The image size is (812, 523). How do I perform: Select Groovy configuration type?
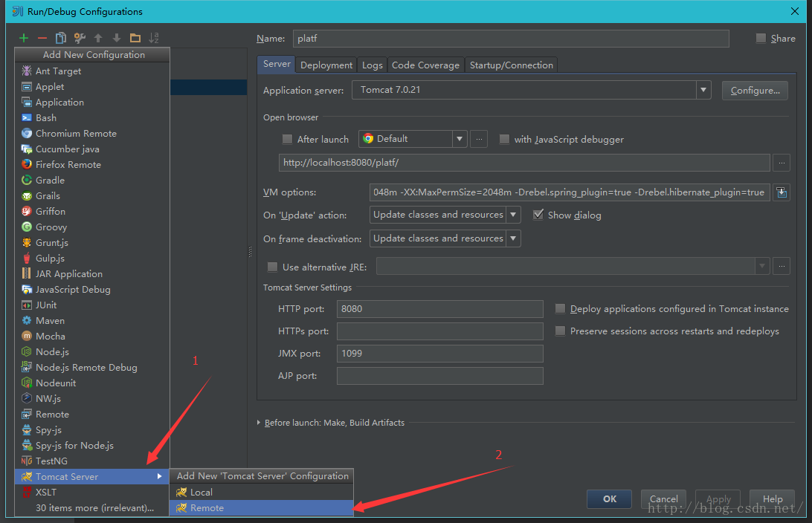(92, 227)
